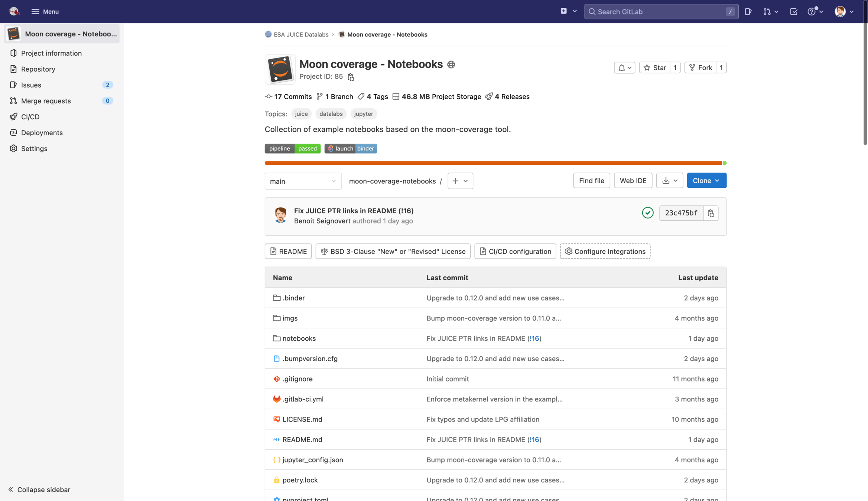Click the green pipeline passed status icon
Viewport: 868px width, 501px height.
[647, 213]
